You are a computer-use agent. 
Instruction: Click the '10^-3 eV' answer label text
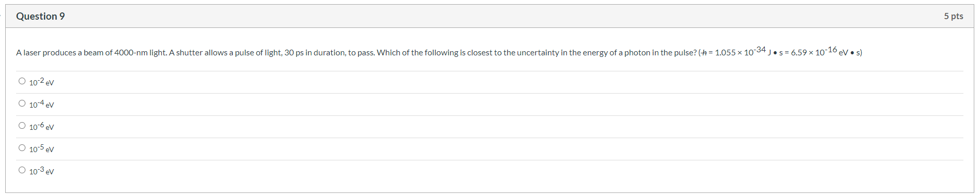[41, 171]
